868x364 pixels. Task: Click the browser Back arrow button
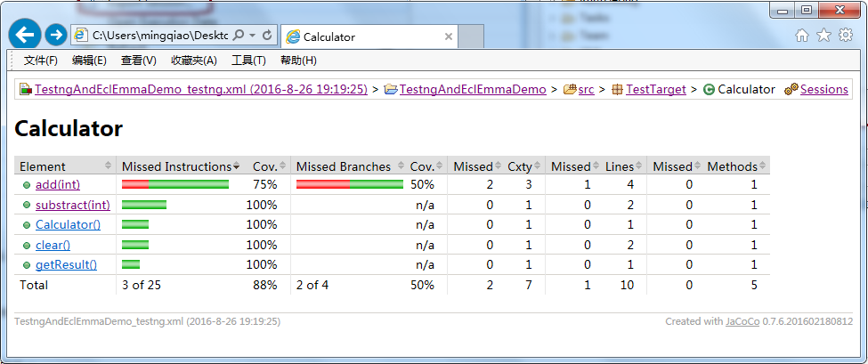coord(25,35)
